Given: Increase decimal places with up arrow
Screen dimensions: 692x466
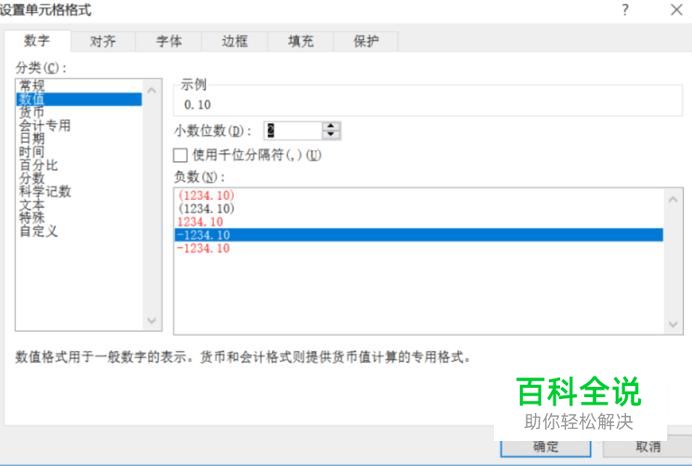Looking at the screenshot, I should pyautogui.click(x=331, y=126).
